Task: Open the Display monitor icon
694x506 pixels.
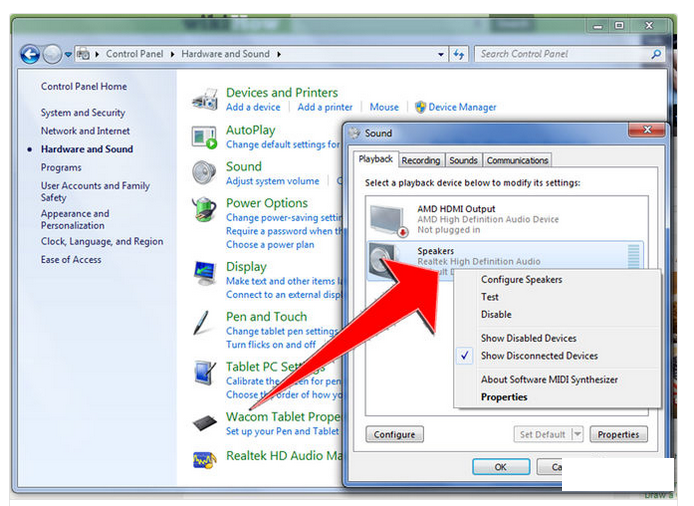Action: [205, 273]
